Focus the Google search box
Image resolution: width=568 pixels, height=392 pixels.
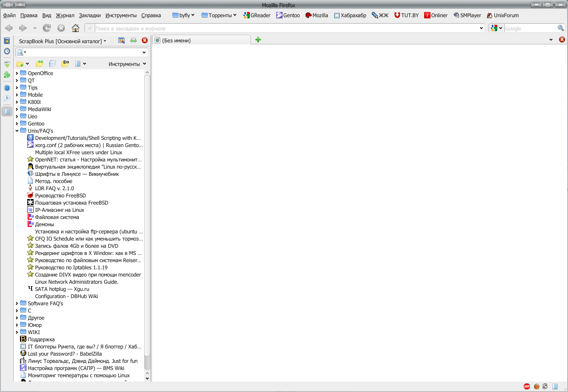(531, 28)
